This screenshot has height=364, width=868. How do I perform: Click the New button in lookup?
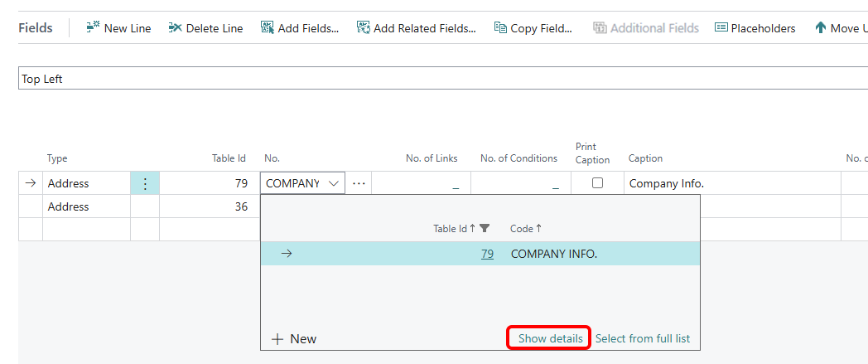coord(294,338)
